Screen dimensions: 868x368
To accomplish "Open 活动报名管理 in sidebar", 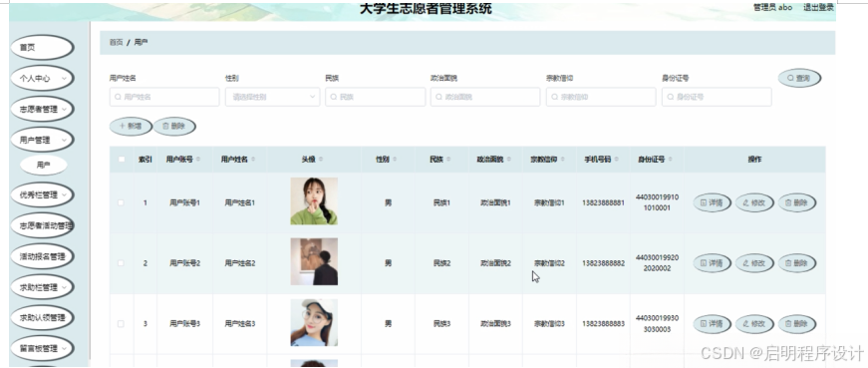I will pos(42,256).
